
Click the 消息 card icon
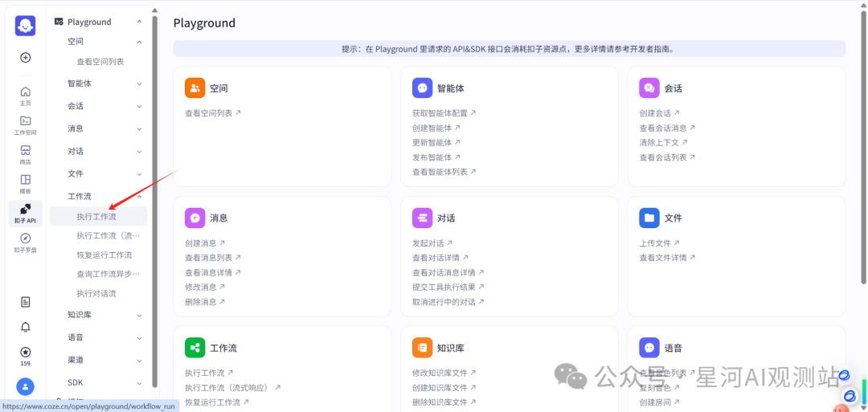(x=194, y=218)
